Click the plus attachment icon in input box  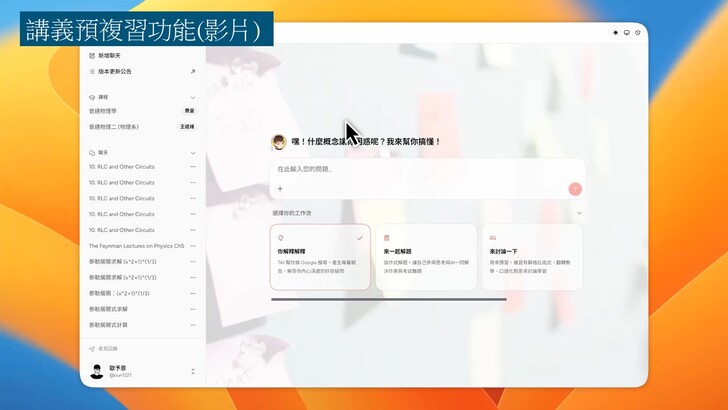[280, 188]
